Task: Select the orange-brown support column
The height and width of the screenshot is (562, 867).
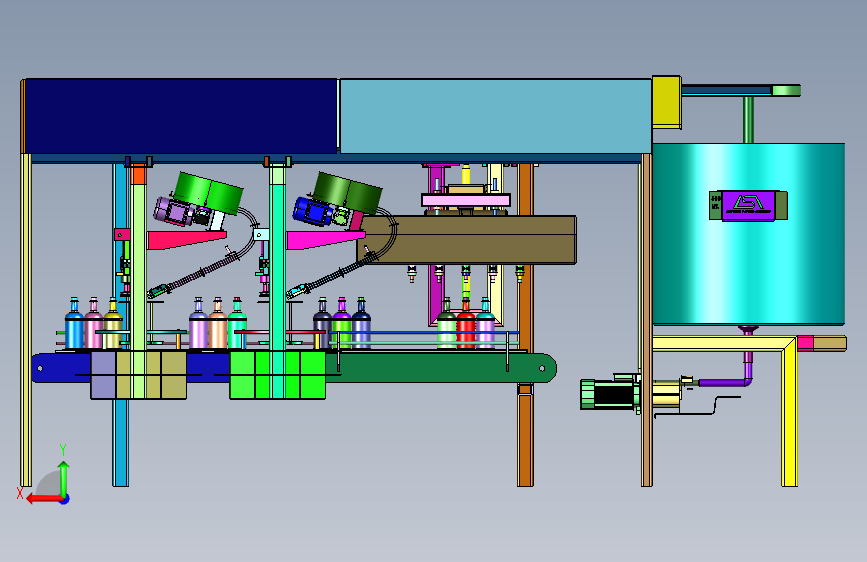Action: pyautogui.click(x=525, y=325)
